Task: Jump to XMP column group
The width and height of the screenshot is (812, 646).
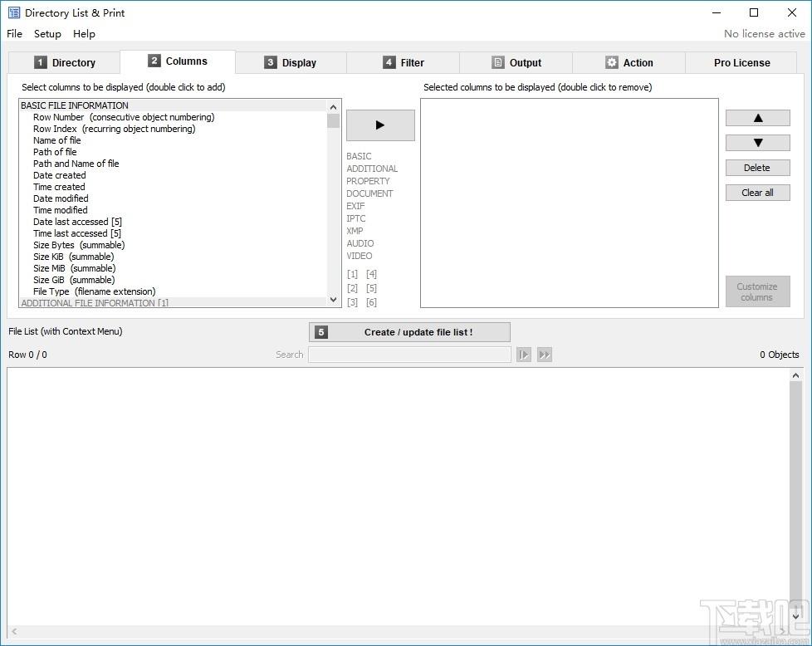Action: click(355, 231)
